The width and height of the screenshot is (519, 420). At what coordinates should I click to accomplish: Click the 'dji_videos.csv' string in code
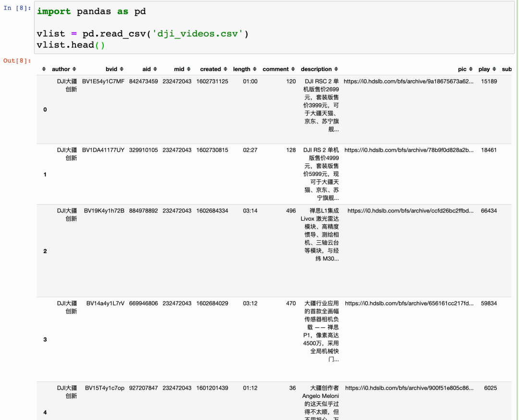tap(198, 34)
